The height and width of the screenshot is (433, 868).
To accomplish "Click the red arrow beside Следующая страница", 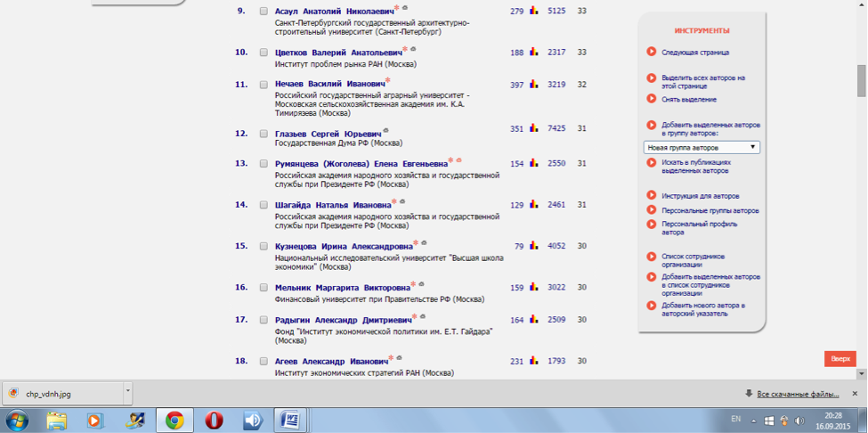I will tap(652, 53).
